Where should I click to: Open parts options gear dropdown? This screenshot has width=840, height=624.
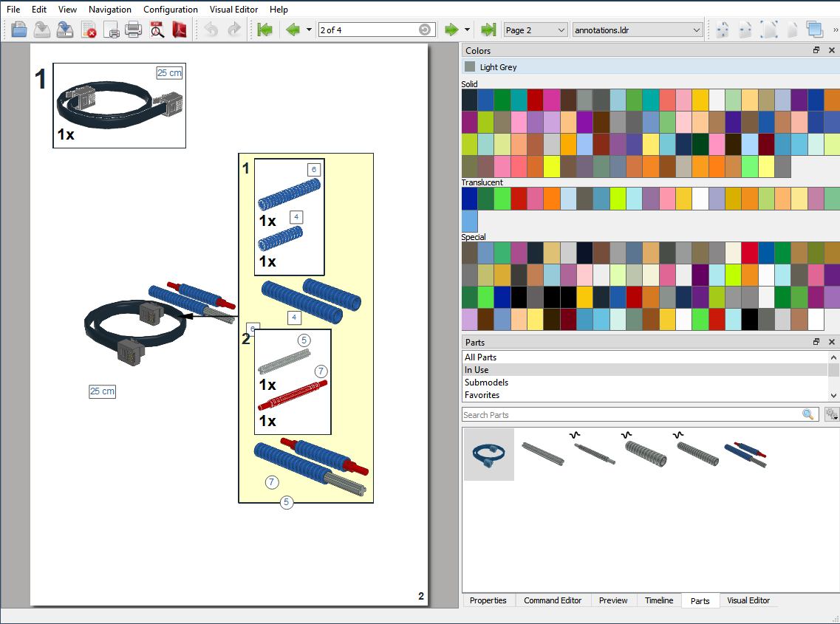[831, 414]
